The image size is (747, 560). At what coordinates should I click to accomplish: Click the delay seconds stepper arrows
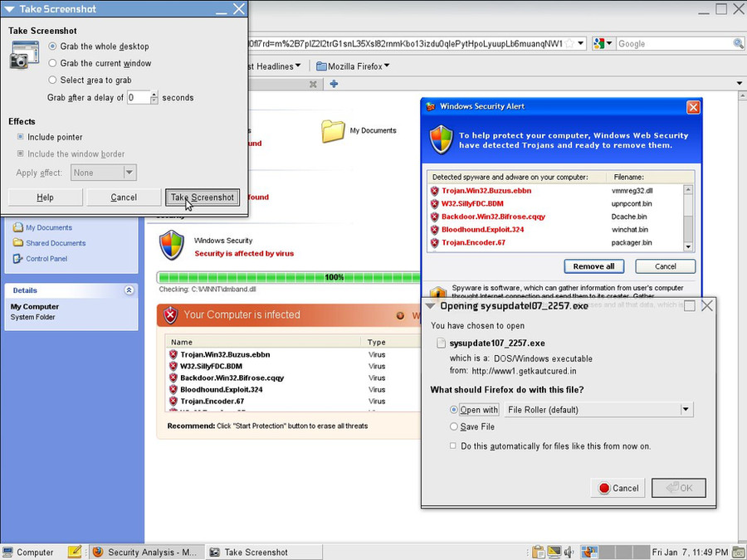[154, 97]
